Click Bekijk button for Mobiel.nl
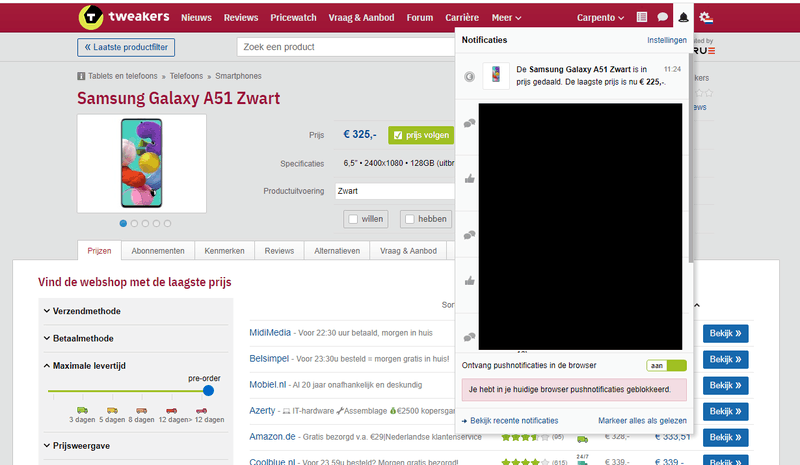 pos(726,385)
